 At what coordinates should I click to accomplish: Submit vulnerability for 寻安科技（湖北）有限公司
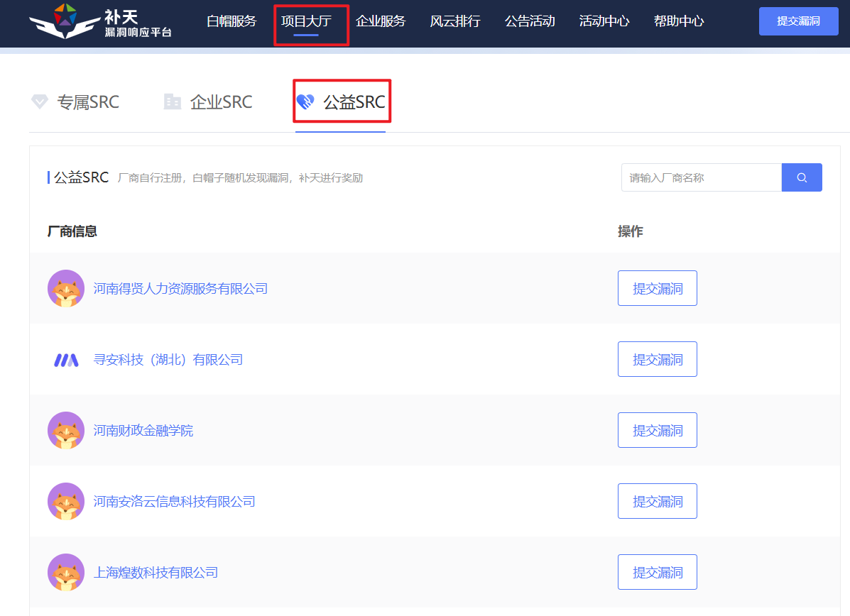(x=658, y=359)
